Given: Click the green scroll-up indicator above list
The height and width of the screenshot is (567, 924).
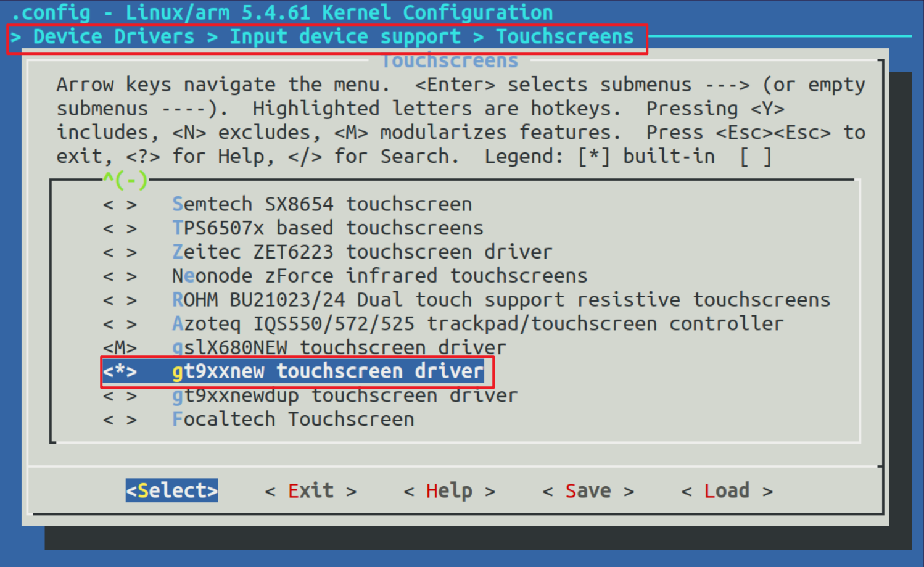Looking at the screenshot, I should (125, 180).
